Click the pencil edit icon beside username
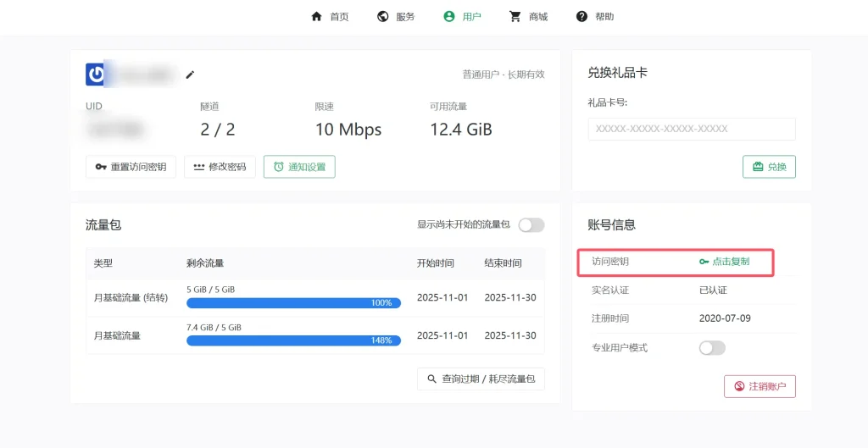The width and height of the screenshot is (868, 448). tap(190, 75)
